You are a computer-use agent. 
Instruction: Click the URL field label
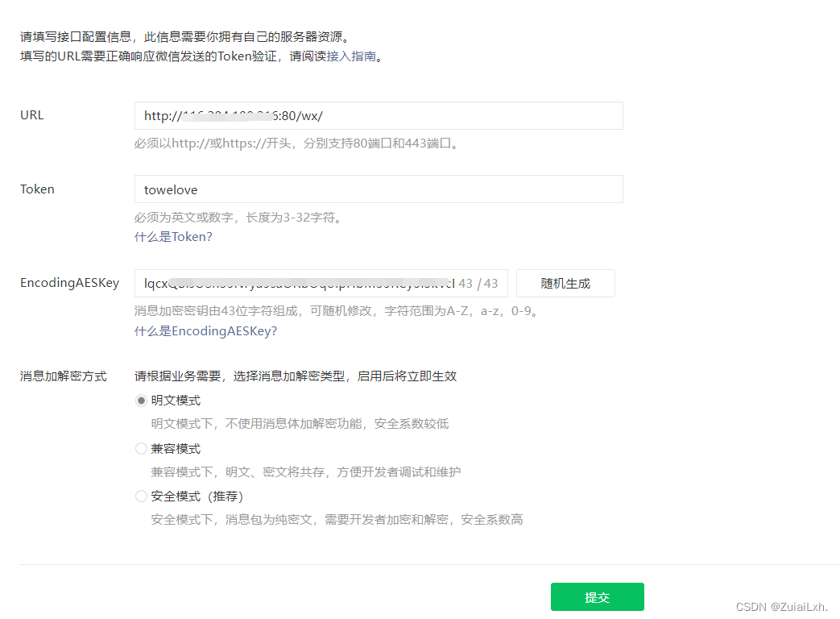point(31,114)
